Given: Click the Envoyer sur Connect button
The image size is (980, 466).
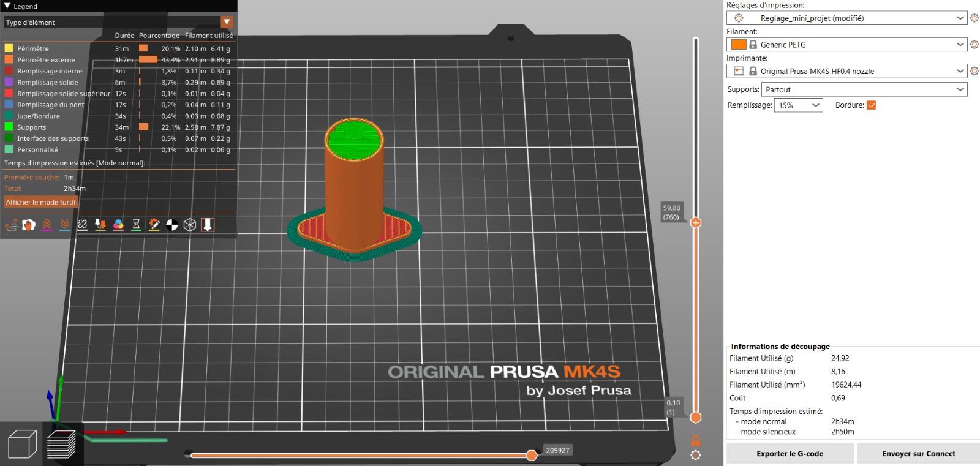Looking at the screenshot, I should pos(918,454).
